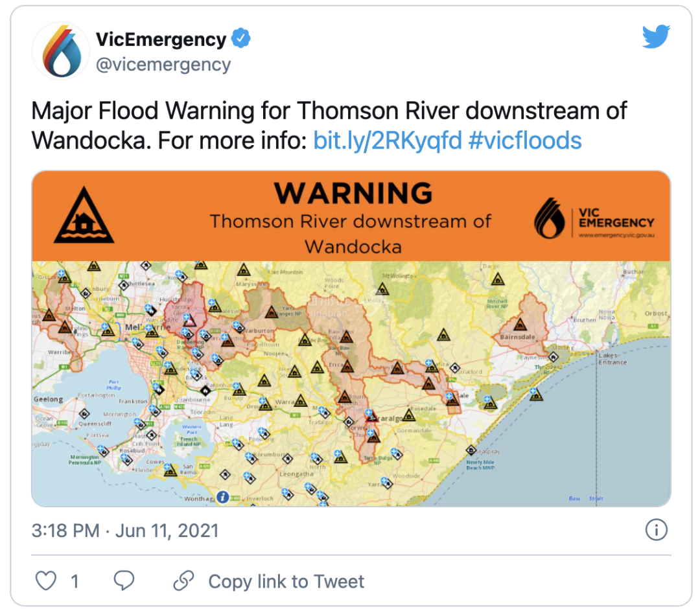Viewport: 700px width, 609px height.
Task: Click the warning triangle at Bairnsdale
Action: 520,324
